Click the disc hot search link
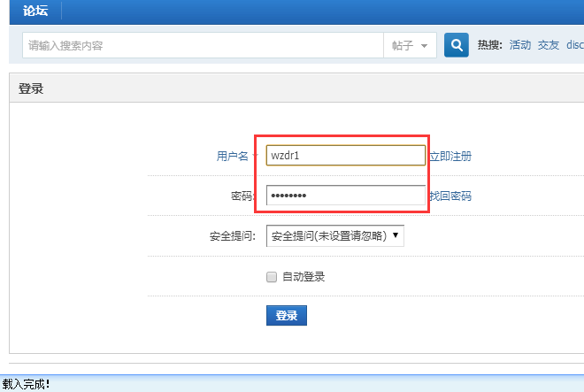This screenshot has height=392, width=584. [x=574, y=45]
